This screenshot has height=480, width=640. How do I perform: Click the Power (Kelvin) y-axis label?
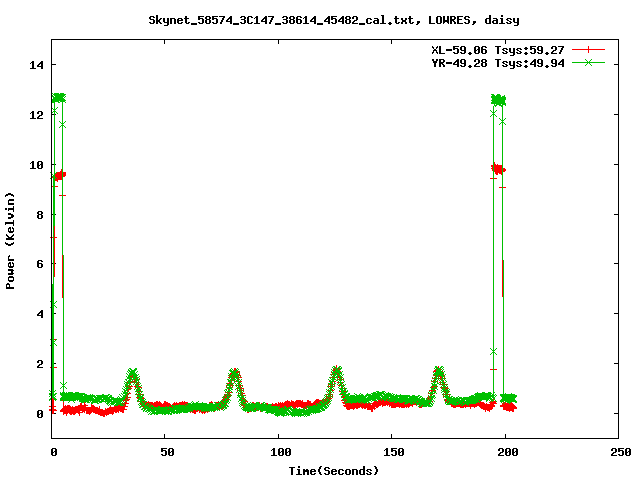pyautogui.click(x=10, y=241)
